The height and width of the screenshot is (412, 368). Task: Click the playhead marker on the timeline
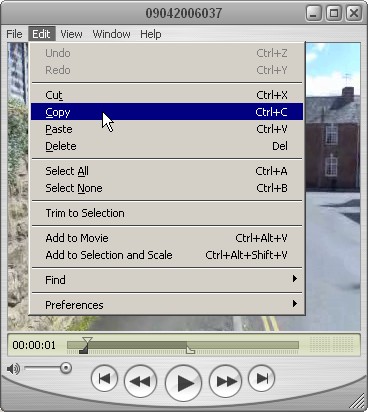(x=87, y=341)
